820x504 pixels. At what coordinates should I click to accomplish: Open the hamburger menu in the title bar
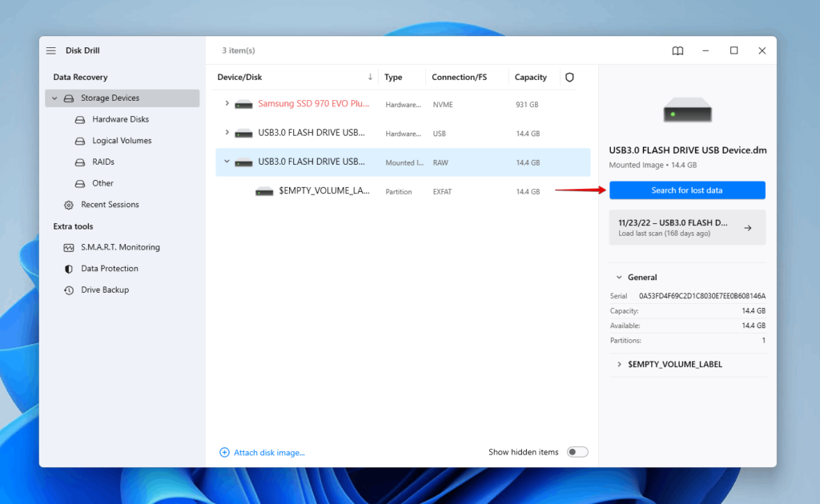coord(50,50)
